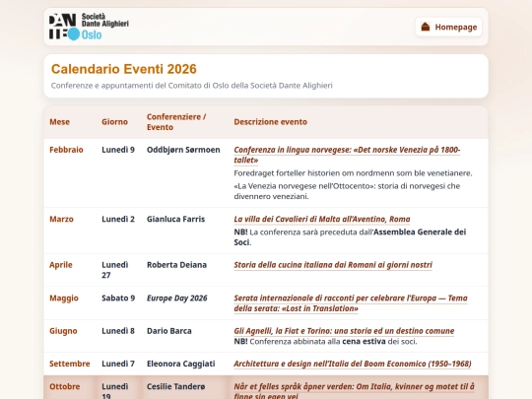Click speaker name Cesilie Tanderø
532x399 pixels.
pyautogui.click(x=176, y=387)
